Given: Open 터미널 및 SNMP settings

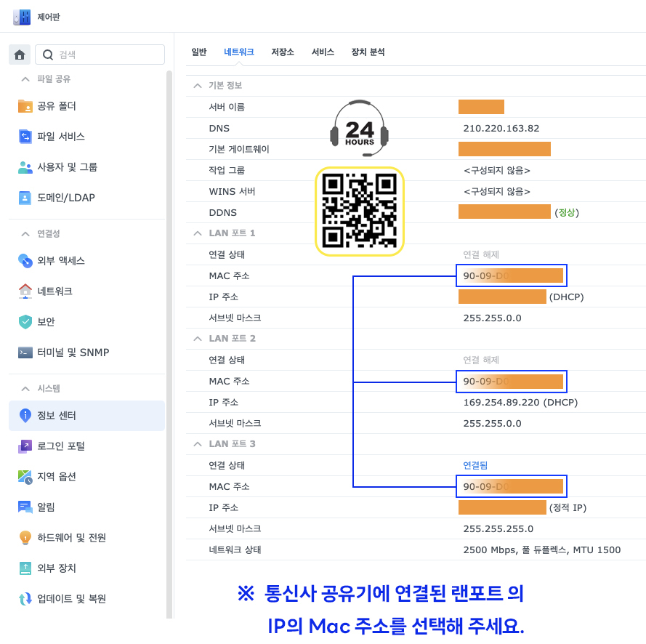Looking at the screenshot, I should click(x=87, y=353).
